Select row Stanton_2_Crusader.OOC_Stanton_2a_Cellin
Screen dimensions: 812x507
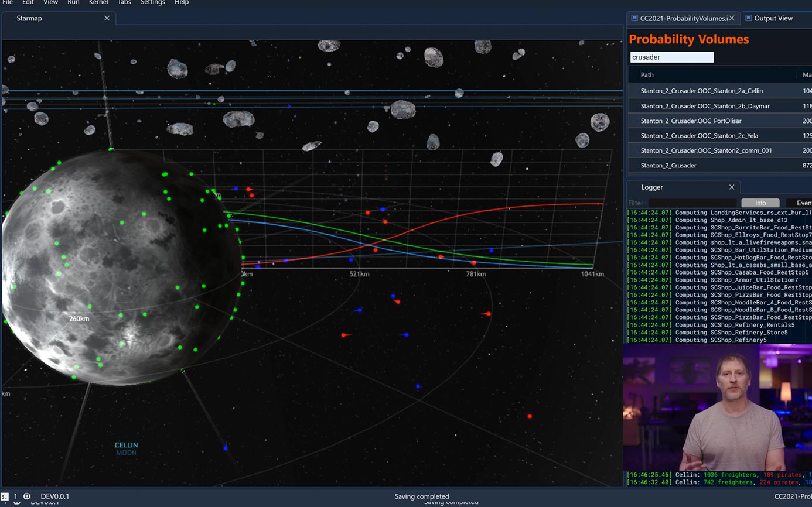[720, 91]
